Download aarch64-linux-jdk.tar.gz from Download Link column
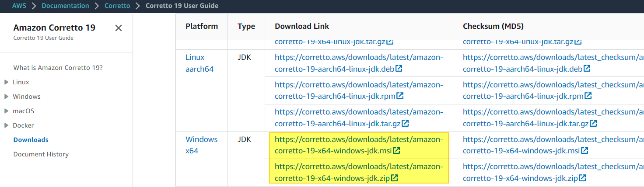This screenshot has width=644, height=187. 359,118
